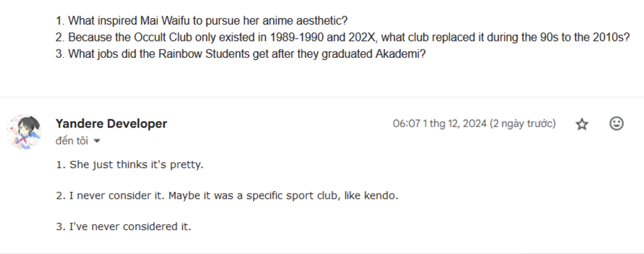Add an emoji reaction to the message
The width and height of the screenshot is (644, 254).
[616, 124]
